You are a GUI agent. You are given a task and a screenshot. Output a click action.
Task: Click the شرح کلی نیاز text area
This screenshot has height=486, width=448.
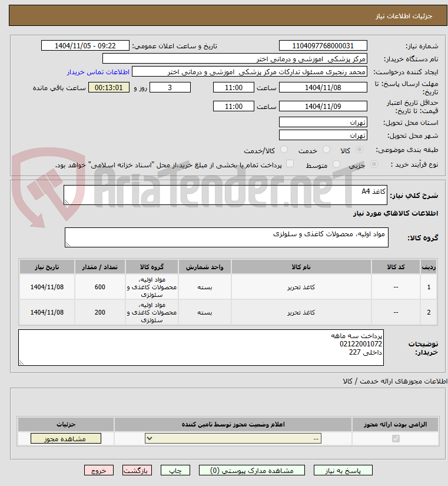click(225, 195)
